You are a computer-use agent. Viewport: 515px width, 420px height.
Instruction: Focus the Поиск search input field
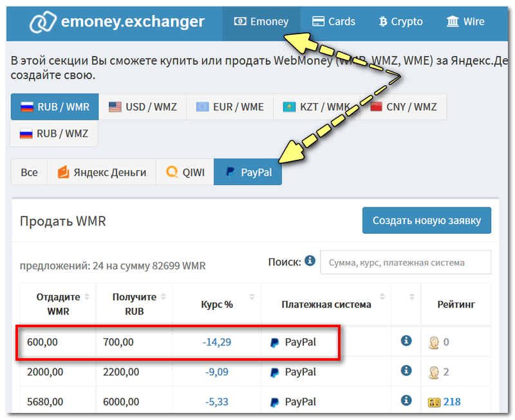coord(406,262)
